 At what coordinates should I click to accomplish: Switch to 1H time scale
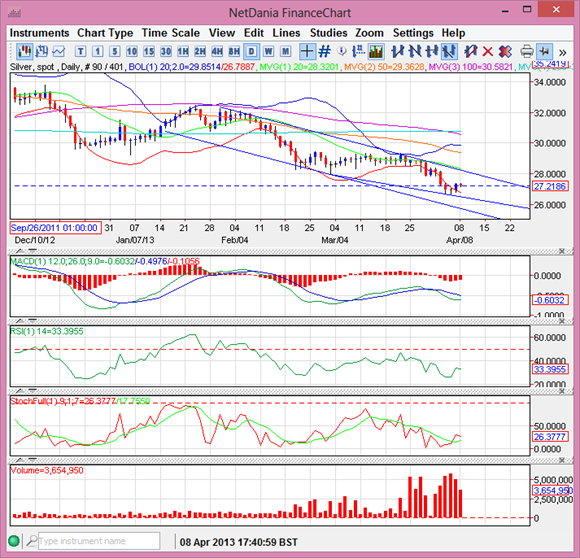pos(183,51)
